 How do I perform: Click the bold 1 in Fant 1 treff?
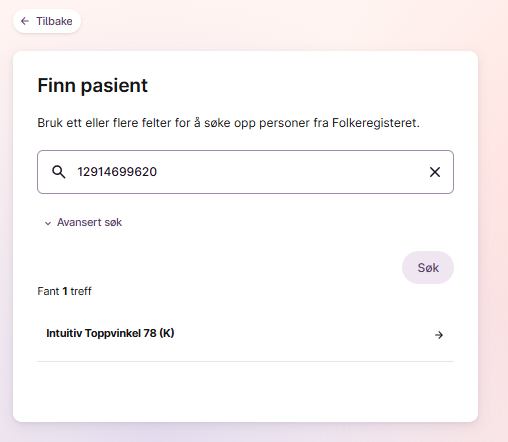pyautogui.click(x=65, y=291)
